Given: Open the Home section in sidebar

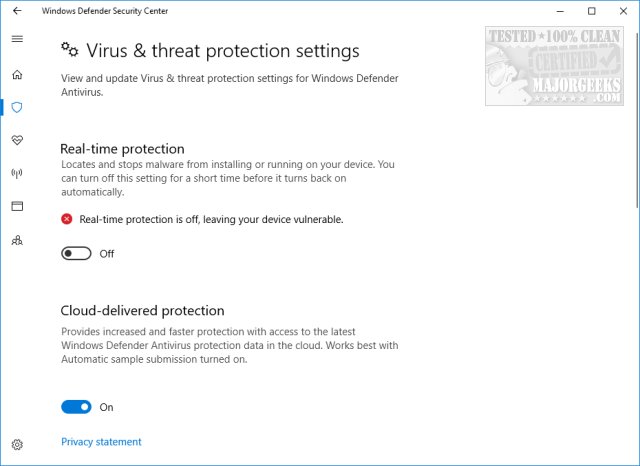Looking at the screenshot, I should [17, 75].
